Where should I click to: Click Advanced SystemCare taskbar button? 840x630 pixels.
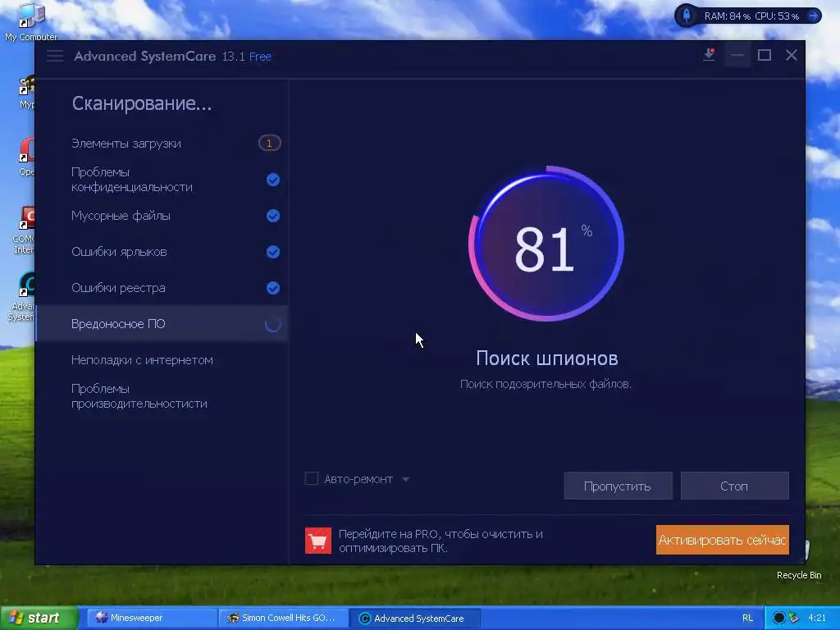tap(414, 619)
